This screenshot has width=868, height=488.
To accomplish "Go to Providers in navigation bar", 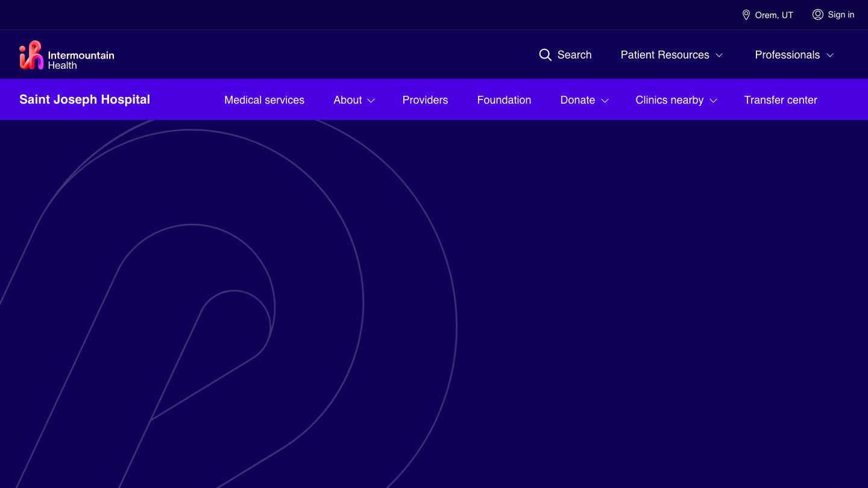I will coord(425,100).
